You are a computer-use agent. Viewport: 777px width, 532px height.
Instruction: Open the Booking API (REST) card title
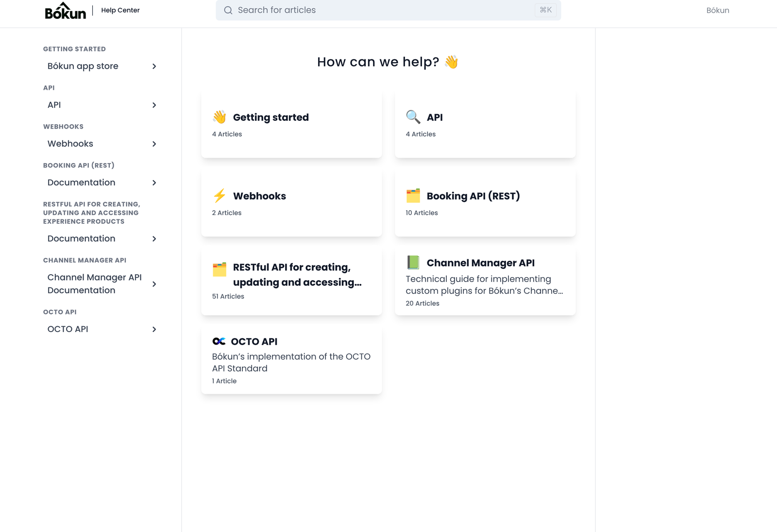[473, 196]
